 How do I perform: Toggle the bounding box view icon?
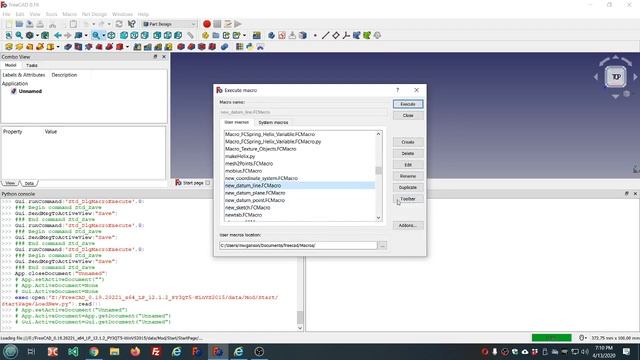pyautogui.click(x=45, y=36)
